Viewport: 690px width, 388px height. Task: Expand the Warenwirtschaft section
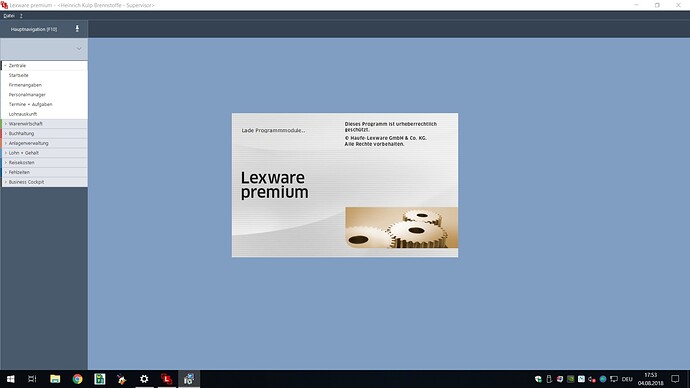[44, 124]
